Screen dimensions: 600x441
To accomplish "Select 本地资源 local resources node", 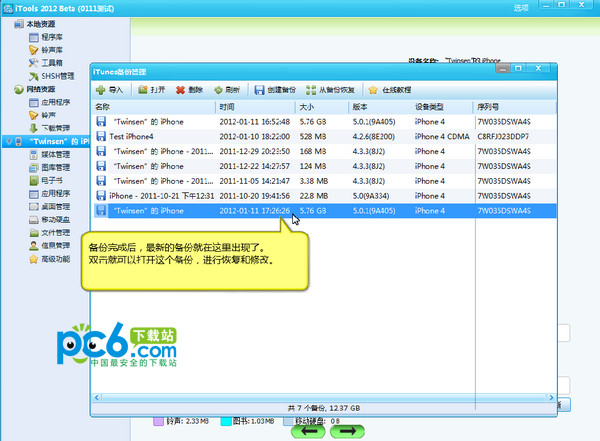I will [35, 24].
